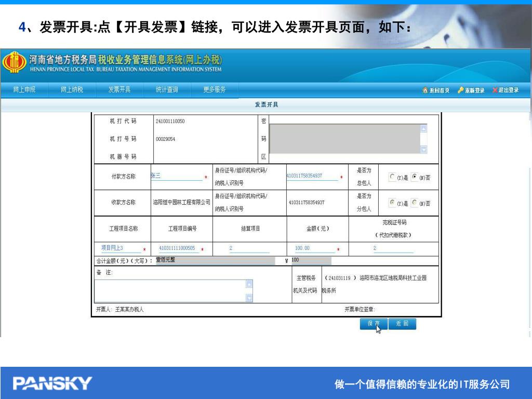This screenshot has height=399, width=532.
Task: Click the key icon beside 重新登录
Action: (460, 90)
